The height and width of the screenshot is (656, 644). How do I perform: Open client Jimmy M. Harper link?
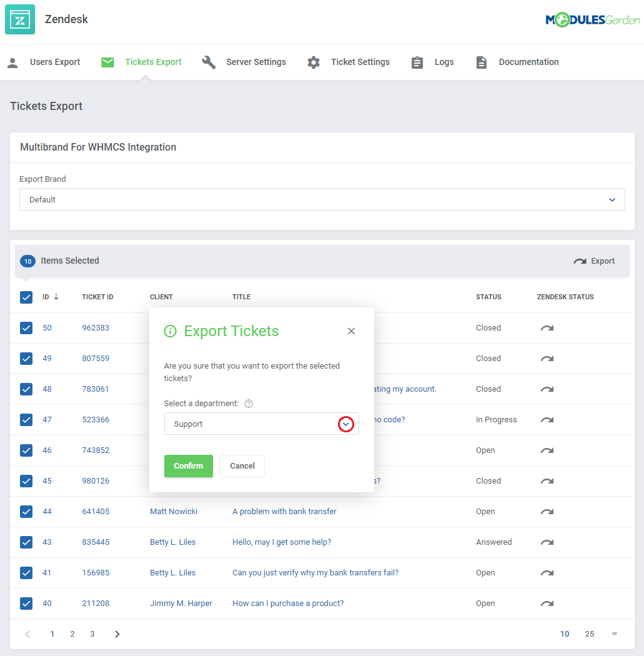[x=181, y=604]
